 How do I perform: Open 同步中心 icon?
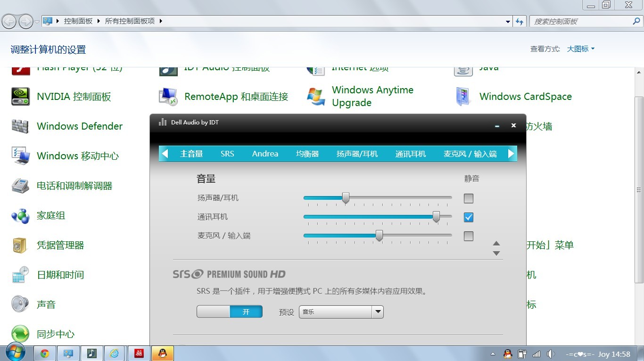coord(21,334)
